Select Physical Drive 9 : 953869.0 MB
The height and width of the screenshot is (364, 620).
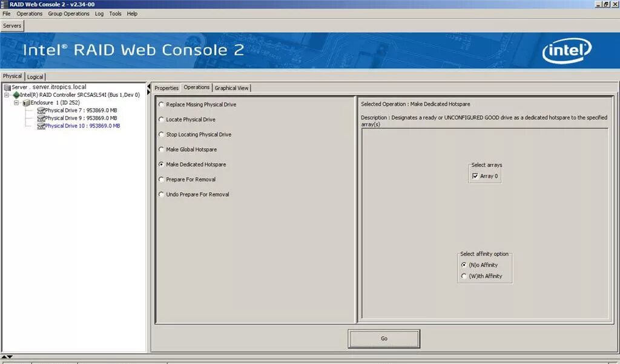77,118
